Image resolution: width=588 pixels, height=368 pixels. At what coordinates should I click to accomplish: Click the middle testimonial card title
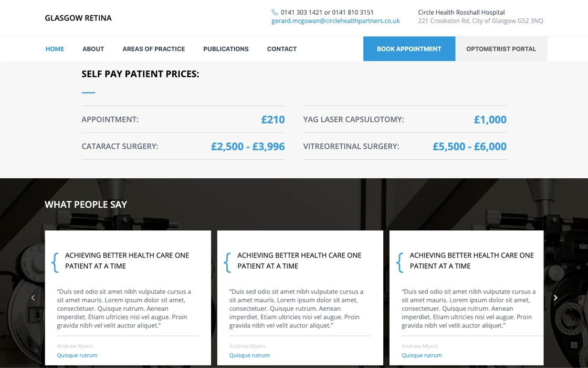[299, 261]
